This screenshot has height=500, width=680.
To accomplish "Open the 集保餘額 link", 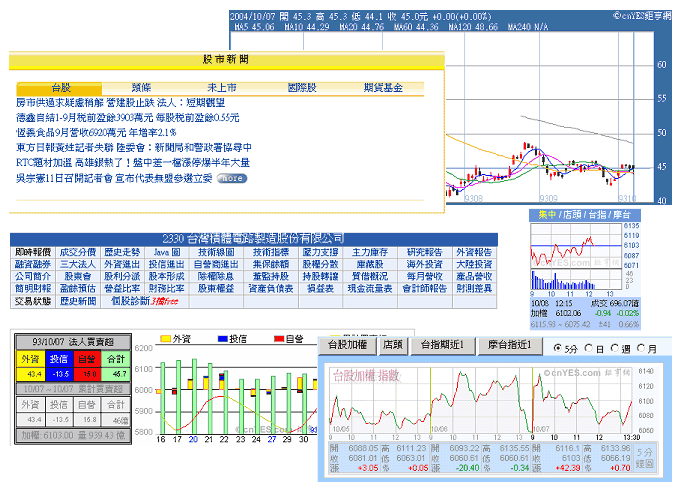I will pos(271,265).
